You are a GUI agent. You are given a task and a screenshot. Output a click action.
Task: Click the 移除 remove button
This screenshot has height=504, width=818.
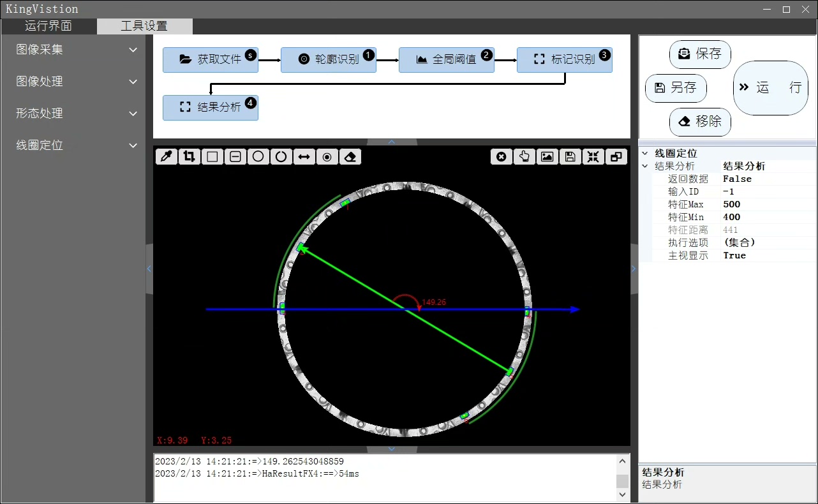700,122
